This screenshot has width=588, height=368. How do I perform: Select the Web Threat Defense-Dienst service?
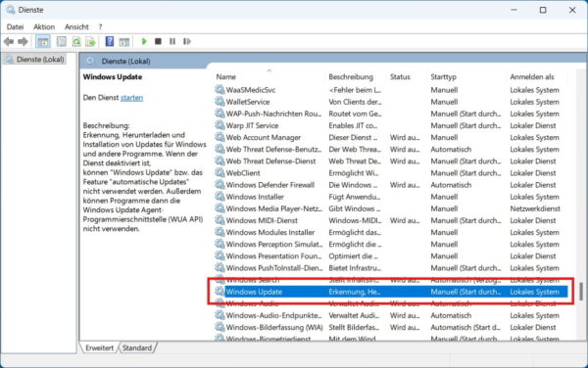270,161
